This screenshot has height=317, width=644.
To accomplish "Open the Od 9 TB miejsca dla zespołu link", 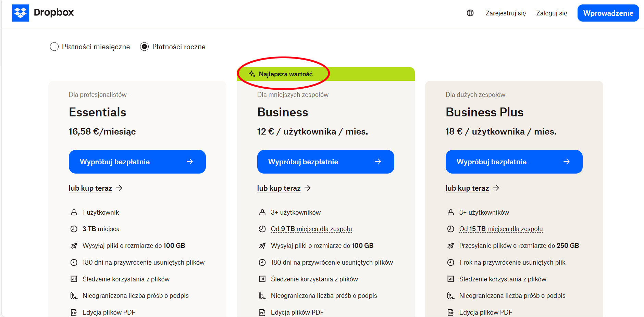I will coord(311,229).
